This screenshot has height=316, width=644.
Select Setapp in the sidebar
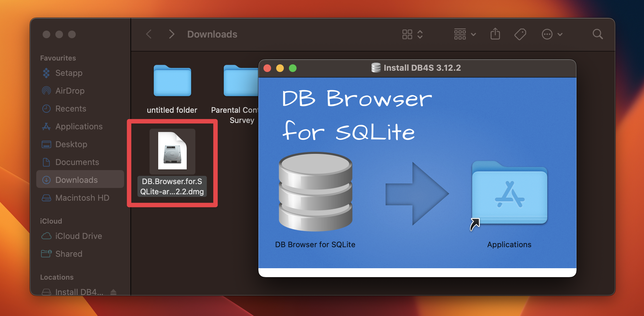coord(69,73)
